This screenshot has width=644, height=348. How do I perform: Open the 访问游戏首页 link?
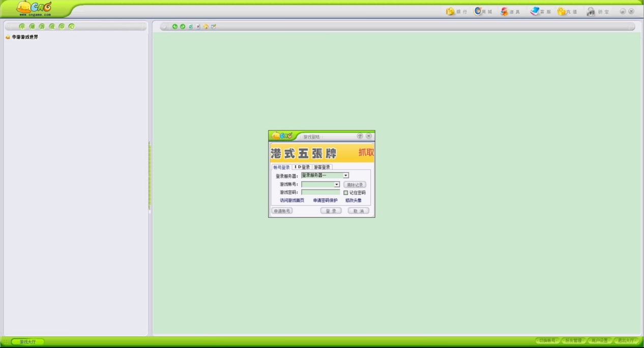(292, 201)
